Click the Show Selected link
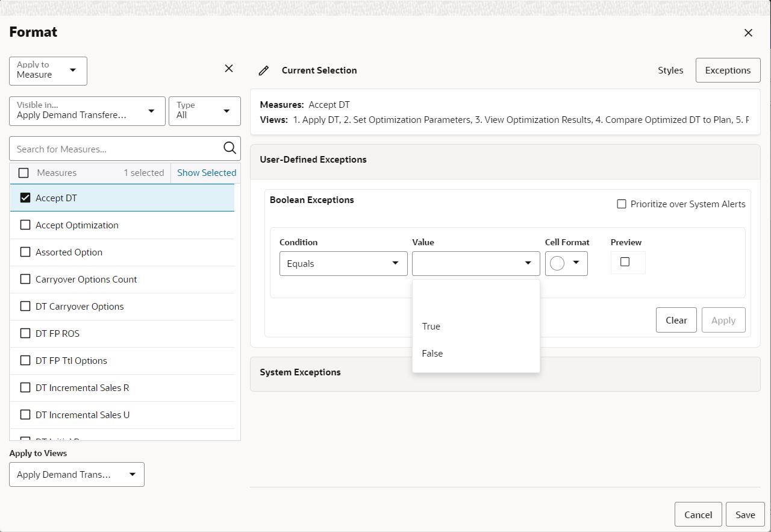Image resolution: width=771 pixels, height=532 pixels. pos(206,172)
